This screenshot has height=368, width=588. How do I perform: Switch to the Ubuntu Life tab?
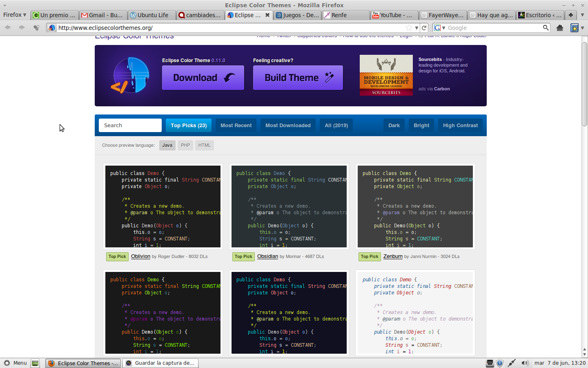[151, 15]
